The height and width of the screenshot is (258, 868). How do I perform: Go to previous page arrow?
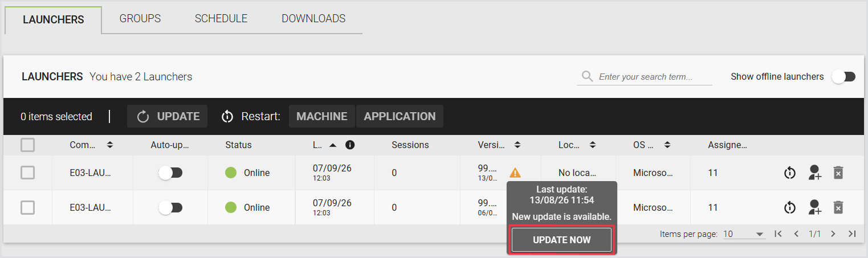796,234
